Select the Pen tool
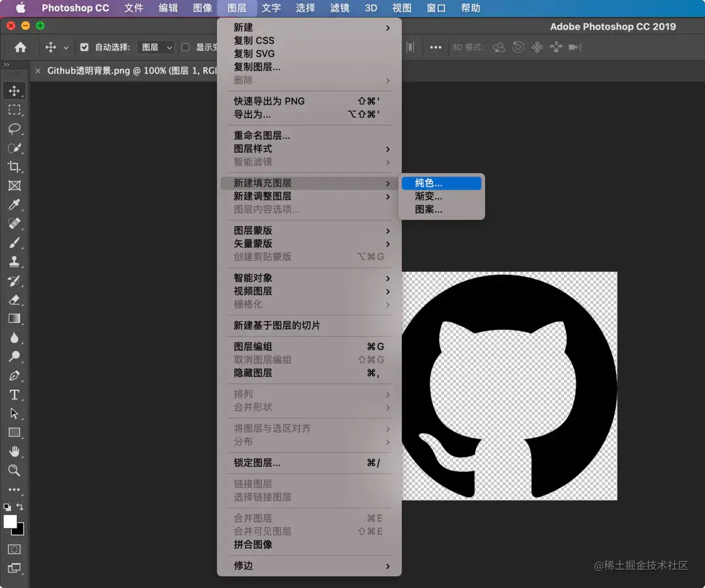Viewport: 705px width, 588px height. [15, 375]
